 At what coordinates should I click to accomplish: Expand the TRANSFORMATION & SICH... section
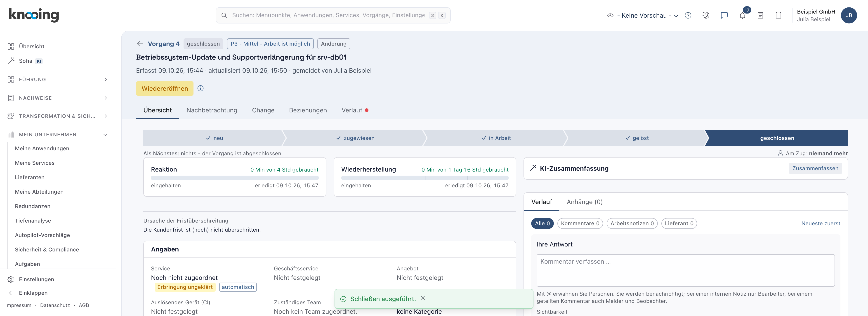pos(57,116)
